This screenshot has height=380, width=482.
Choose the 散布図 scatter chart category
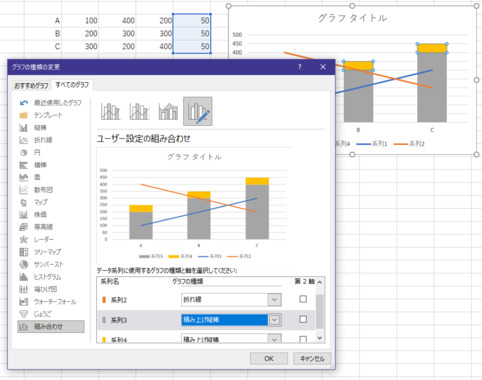[x=36, y=190]
